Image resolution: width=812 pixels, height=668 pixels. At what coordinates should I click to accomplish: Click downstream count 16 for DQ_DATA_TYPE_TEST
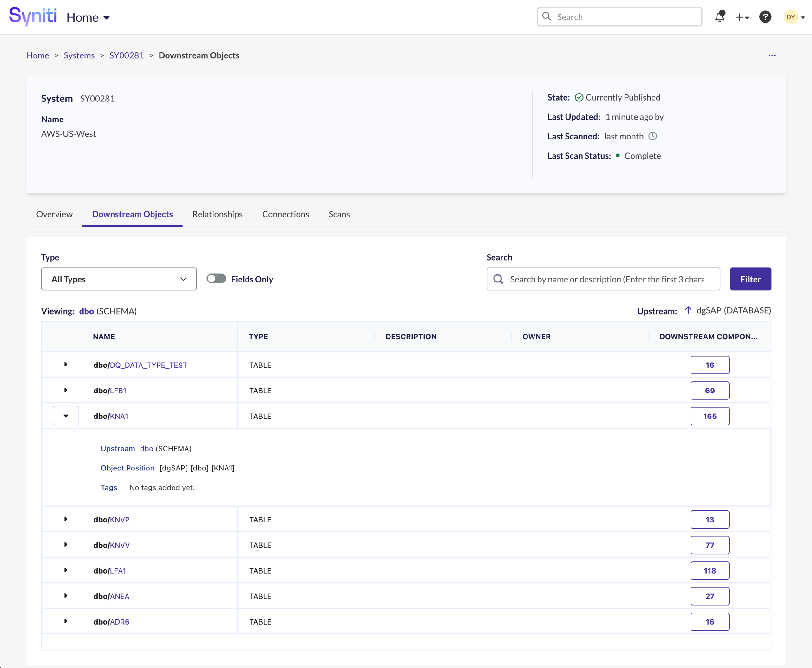710,365
